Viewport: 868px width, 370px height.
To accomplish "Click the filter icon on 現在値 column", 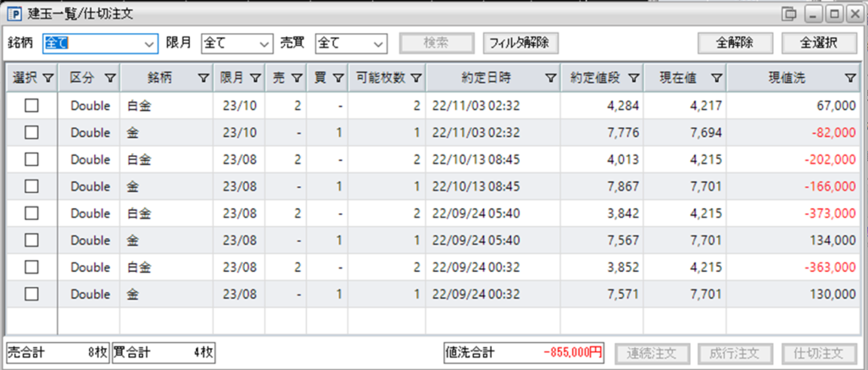I will click(716, 79).
